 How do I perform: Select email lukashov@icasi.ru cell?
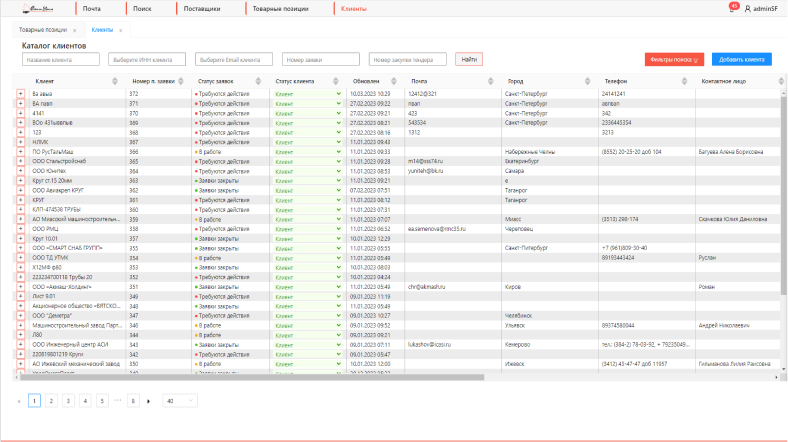pyautogui.click(x=429, y=345)
